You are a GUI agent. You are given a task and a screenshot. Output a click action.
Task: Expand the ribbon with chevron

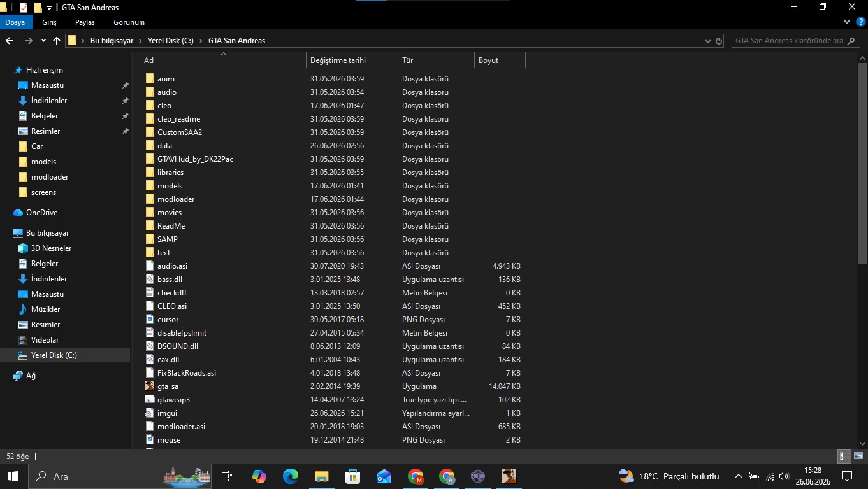[x=847, y=22]
